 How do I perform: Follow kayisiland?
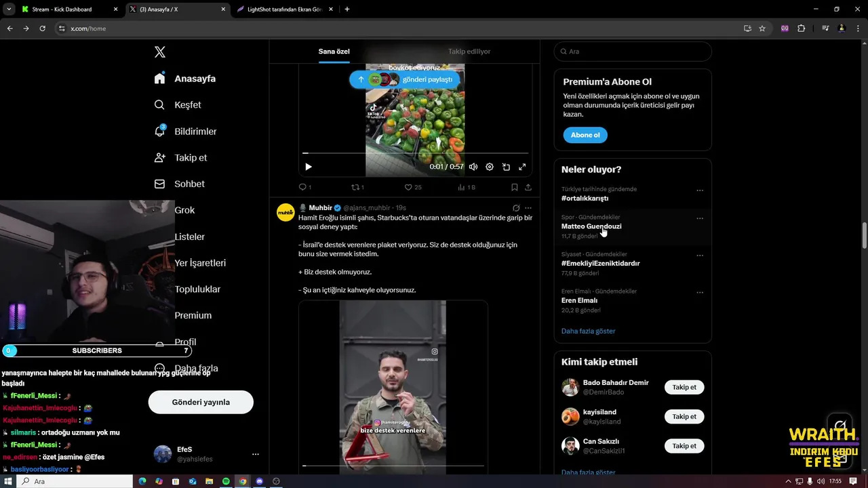click(x=684, y=417)
